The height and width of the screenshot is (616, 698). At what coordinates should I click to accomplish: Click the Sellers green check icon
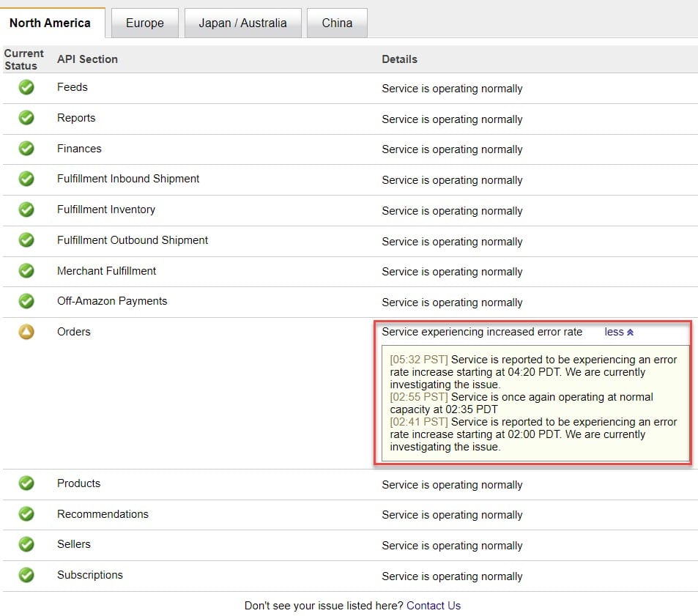pos(26,544)
